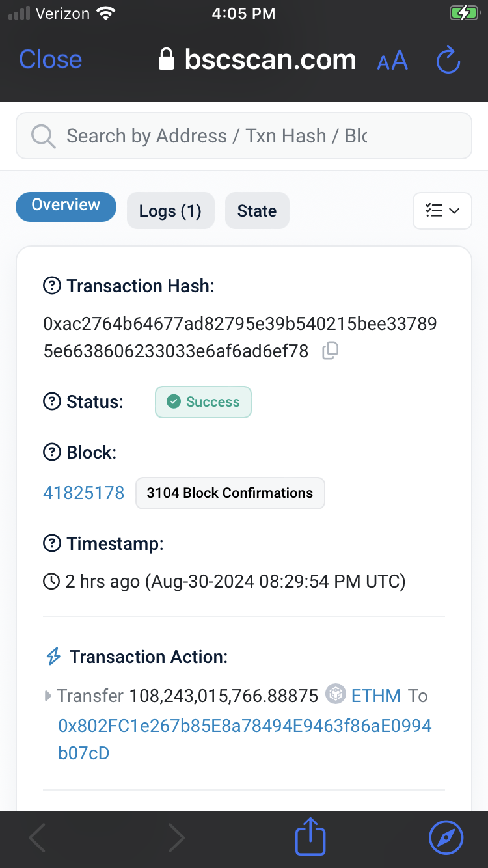This screenshot has height=868, width=488.
Task: Open recipient address 0x802FC1e2 link
Action: coord(245,726)
